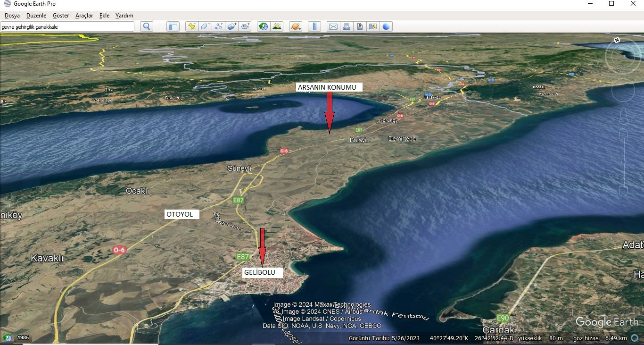Viewport: 644px width, 345px height.
Task: Click the search box with çanakkale text
Action: [x=67, y=27]
